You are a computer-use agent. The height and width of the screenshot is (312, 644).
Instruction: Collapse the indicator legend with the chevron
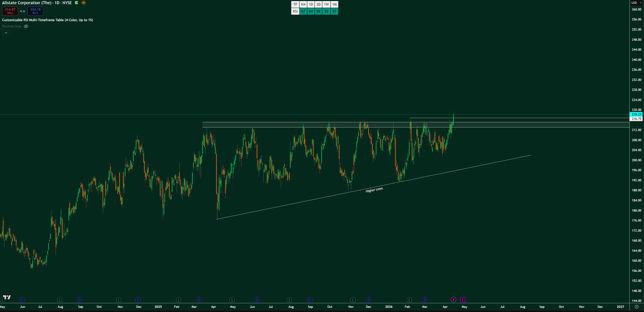point(6,33)
